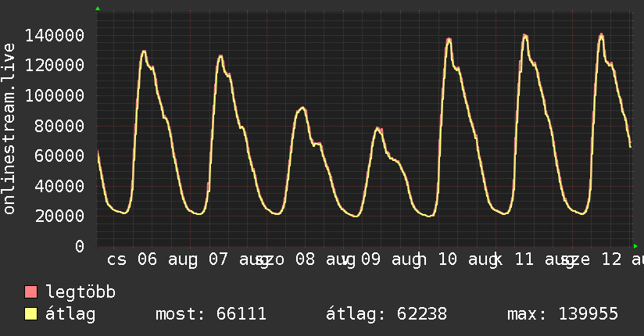Viewport: 644px width, 336px height.
Task: Click the 120000 y-axis label
Action: point(55,66)
